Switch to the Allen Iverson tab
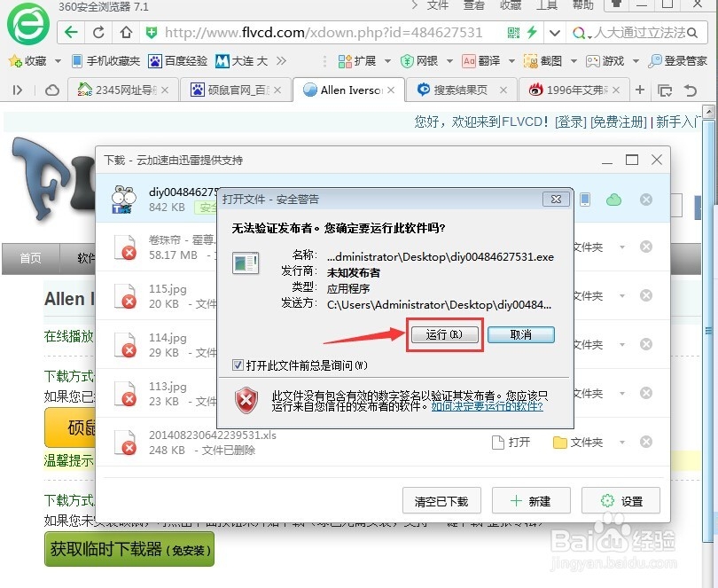This screenshot has height=588, width=718. coord(348,90)
